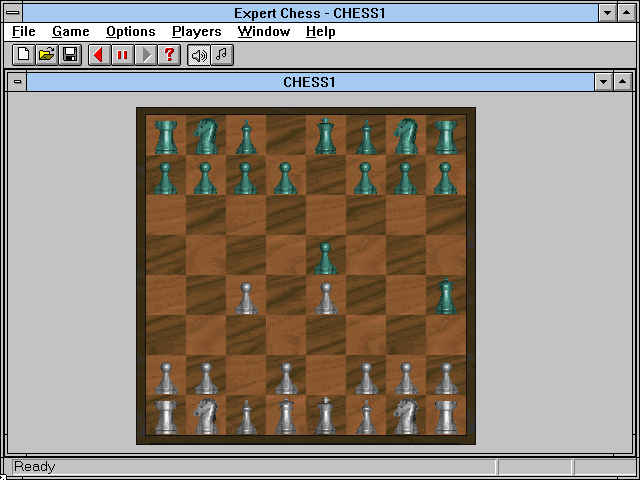Toggle the music note icon
This screenshot has height=480, width=640.
click(x=222, y=55)
